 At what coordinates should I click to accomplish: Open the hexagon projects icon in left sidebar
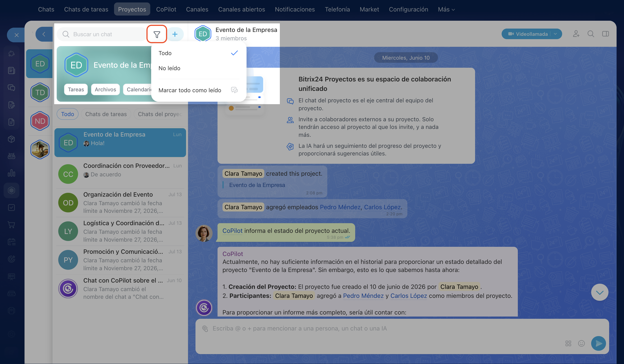coord(11,190)
